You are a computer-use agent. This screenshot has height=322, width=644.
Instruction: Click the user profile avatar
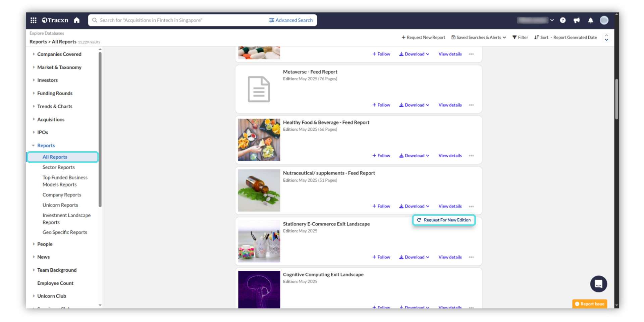click(x=604, y=20)
